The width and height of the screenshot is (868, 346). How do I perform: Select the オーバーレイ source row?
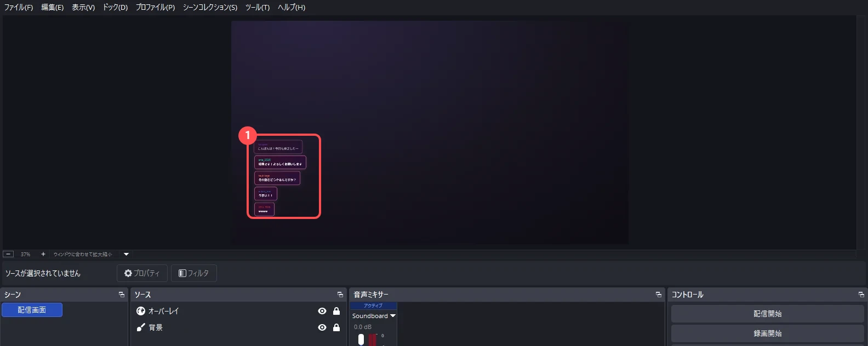tap(238, 311)
